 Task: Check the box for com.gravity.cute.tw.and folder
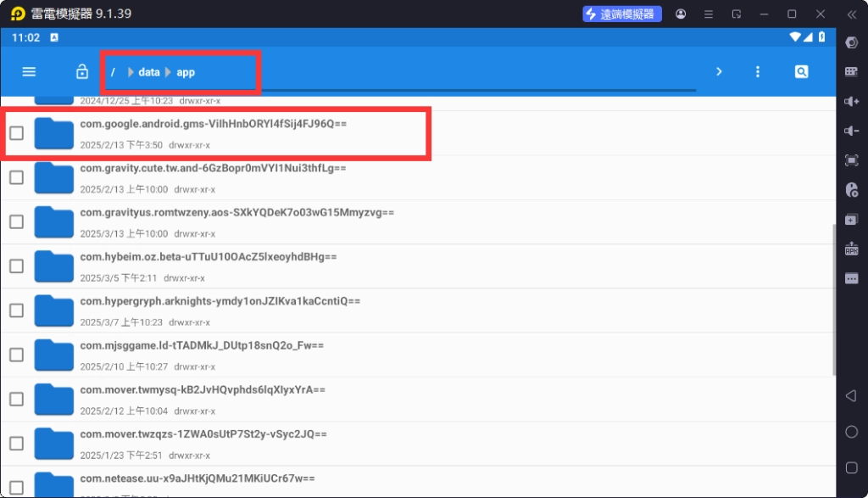pos(17,177)
